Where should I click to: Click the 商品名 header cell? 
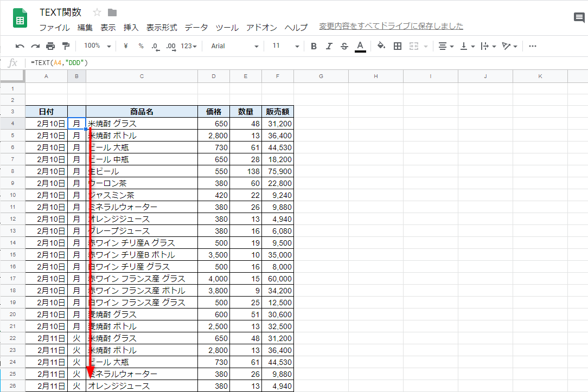[x=142, y=112]
